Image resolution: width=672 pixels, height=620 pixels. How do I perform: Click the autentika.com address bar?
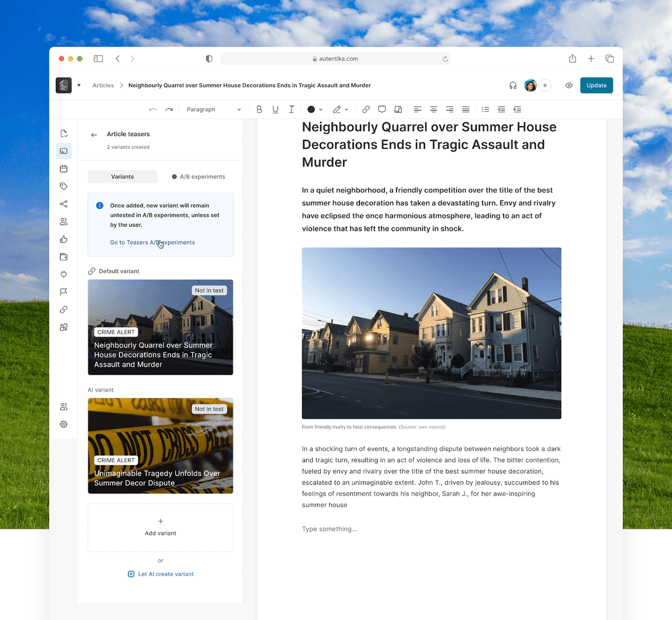tap(335, 58)
